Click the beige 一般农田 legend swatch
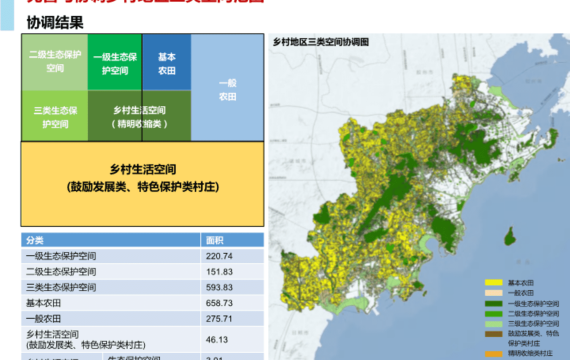Image resolution: width=570 pixels, height=360 pixels. [x=493, y=293]
